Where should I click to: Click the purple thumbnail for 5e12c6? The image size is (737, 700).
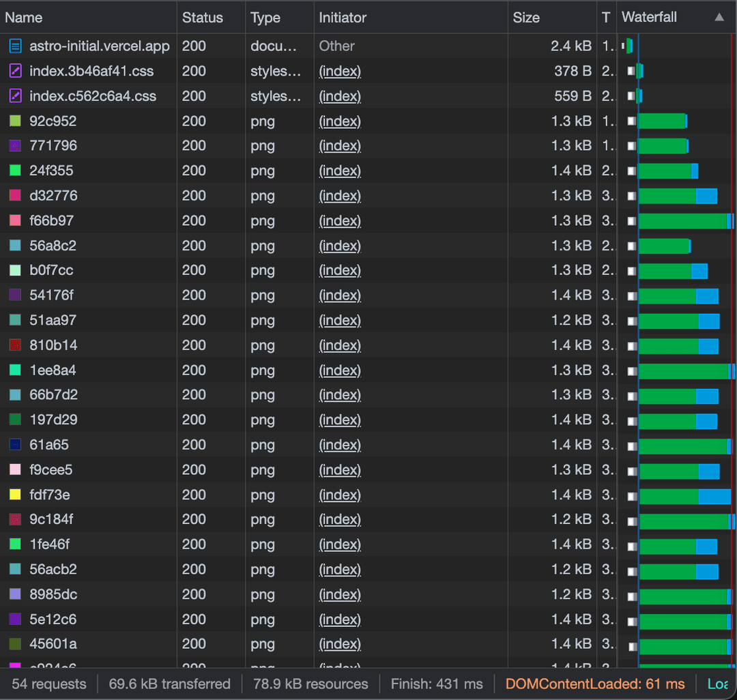(x=15, y=619)
